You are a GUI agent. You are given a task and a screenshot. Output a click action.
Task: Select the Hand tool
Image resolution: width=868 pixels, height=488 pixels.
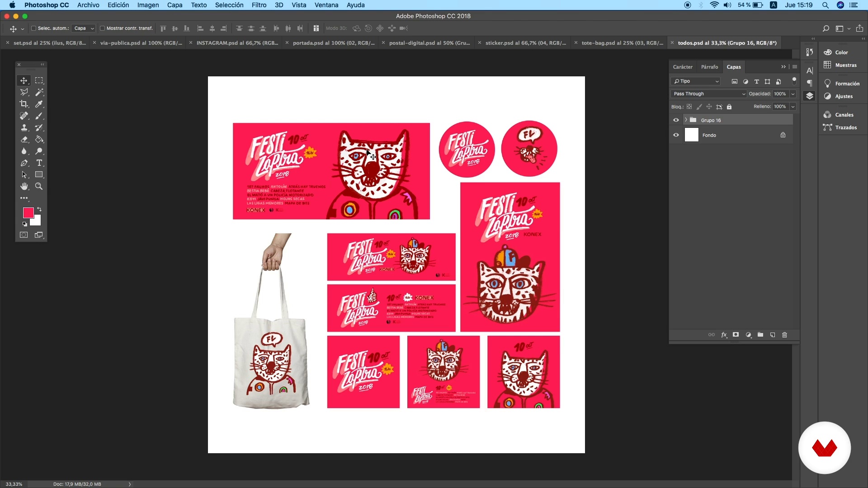(24, 186)
